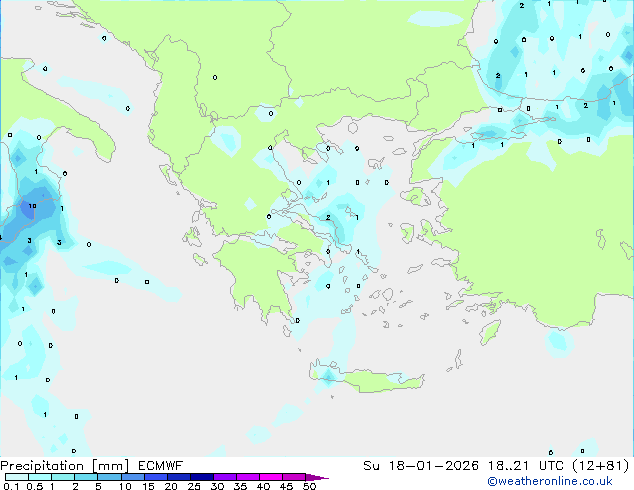Click the 0.1–0.5 mm palest legend swatch
This screenshot has width=634, height=490.
click(17, 477)
